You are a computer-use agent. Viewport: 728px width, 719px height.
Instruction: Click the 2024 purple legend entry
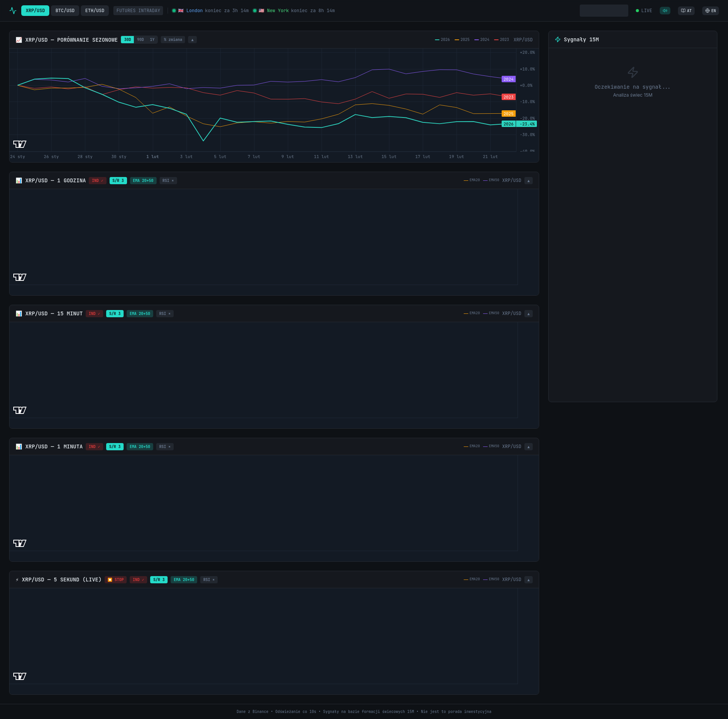(482, 40)
